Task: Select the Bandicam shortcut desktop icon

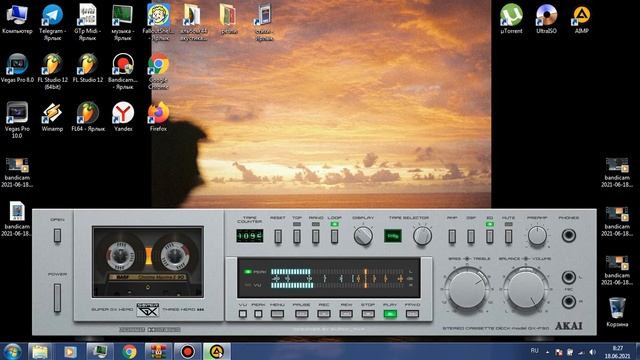Action: (x=123, y=71)
